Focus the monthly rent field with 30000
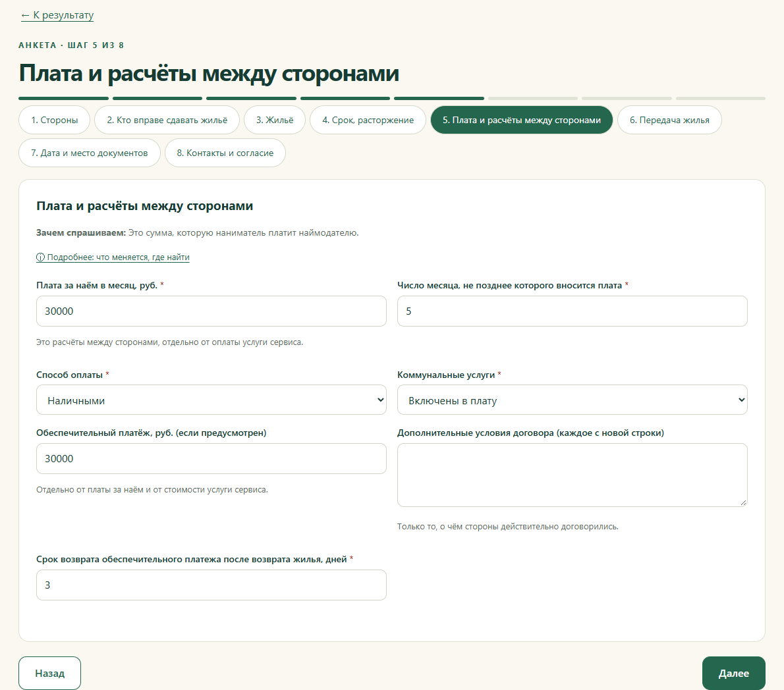The image size is (784, 690). click(x=211, y=311)
